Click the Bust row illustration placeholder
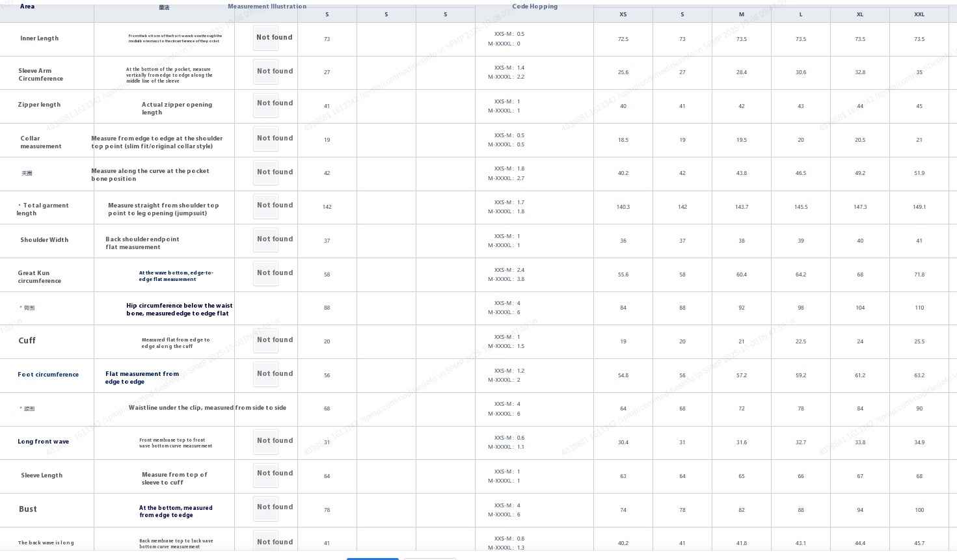The width and height of the screenshot is (957, 560). (265, 508)
